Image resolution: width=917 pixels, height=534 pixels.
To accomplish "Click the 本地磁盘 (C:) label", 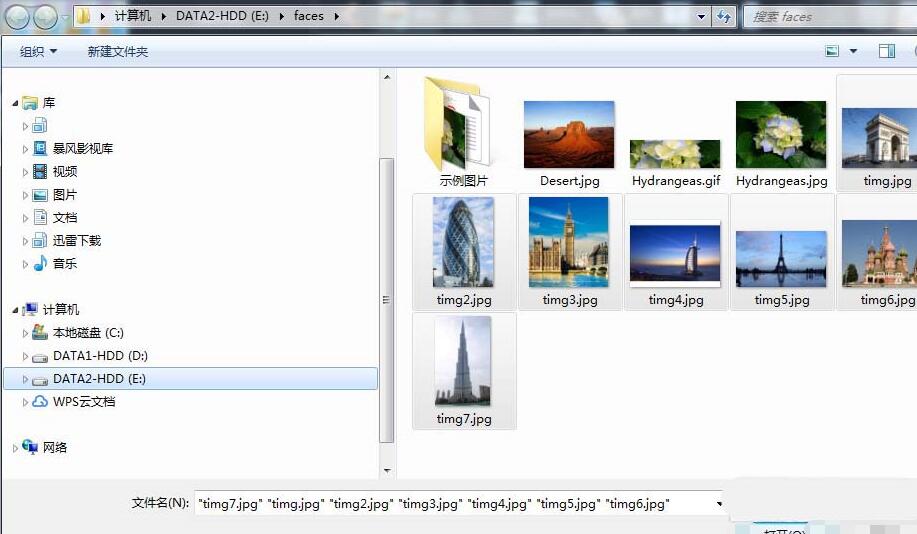I will (x=88, y=332).
